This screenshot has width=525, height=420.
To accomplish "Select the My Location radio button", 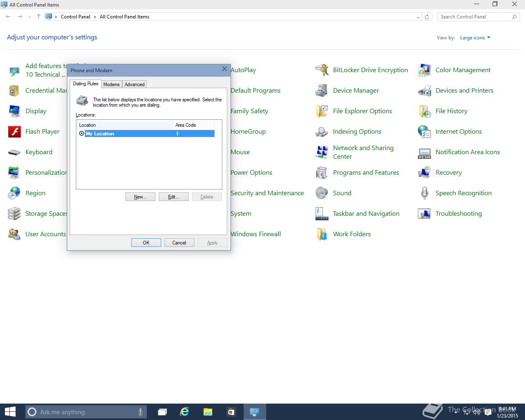I will pos(81,134).
